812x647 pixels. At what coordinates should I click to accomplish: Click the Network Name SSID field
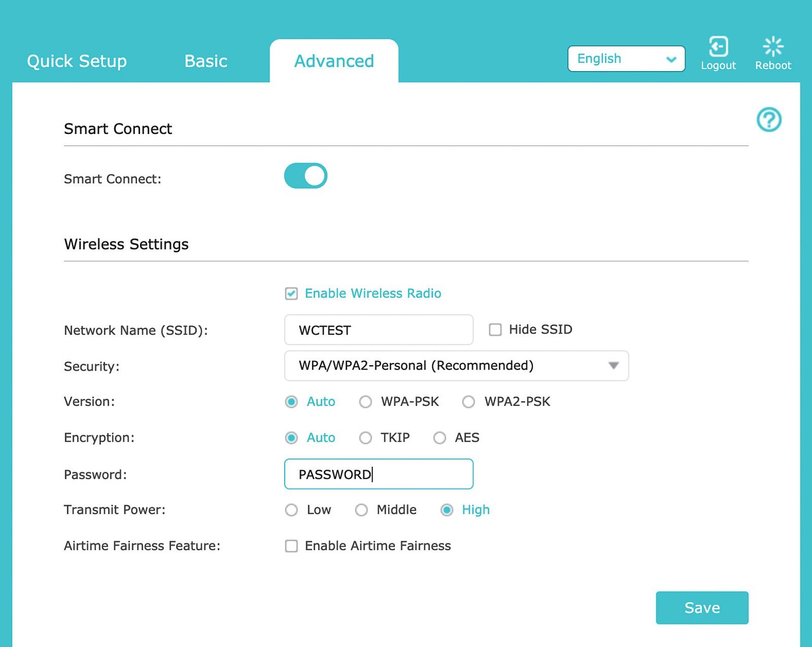tap(379, 330)
